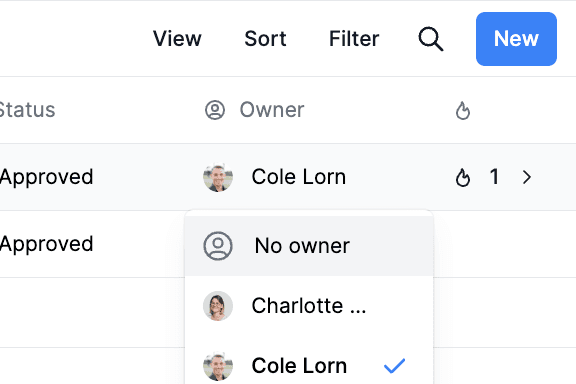
Task: Click Cole Lorn's avatar in first row
Action: pyautogui.click(x=218, y=177)
